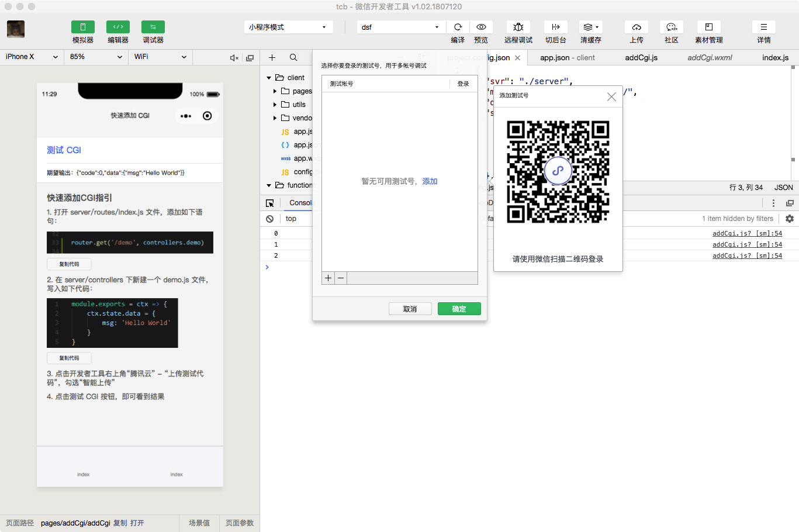Toggle the simulator panel button
The height and width of the screenshot is (532, 799).
click(83, 27)
